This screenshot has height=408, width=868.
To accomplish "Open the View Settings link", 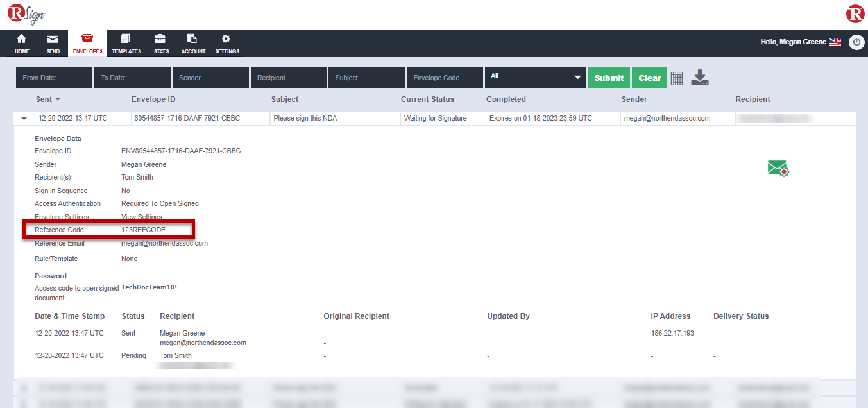I will [141, 217].
